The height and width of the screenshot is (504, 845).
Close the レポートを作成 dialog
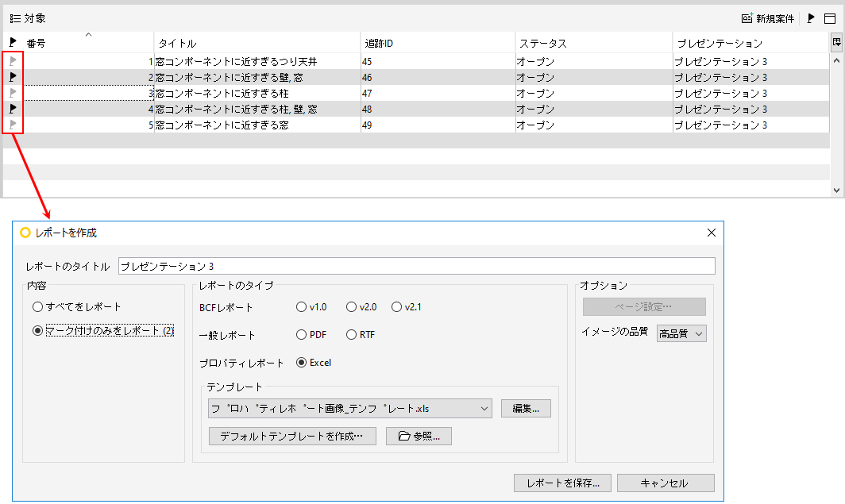(712, 233)
